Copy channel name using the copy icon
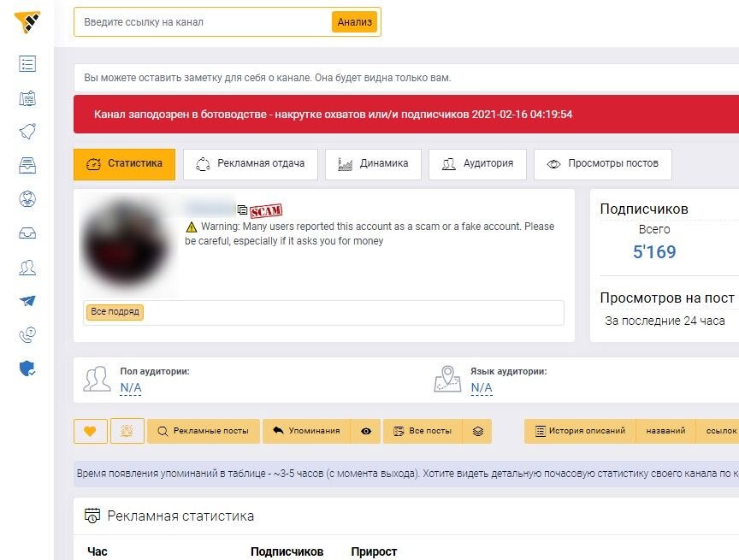739x560 pixels. tap(242, 209)
